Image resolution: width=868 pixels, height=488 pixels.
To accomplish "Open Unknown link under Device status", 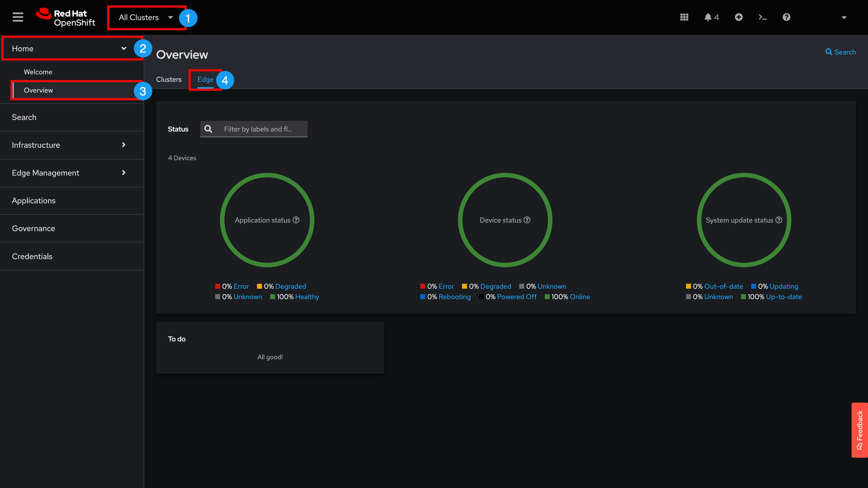I will click(x=552, y=286).
